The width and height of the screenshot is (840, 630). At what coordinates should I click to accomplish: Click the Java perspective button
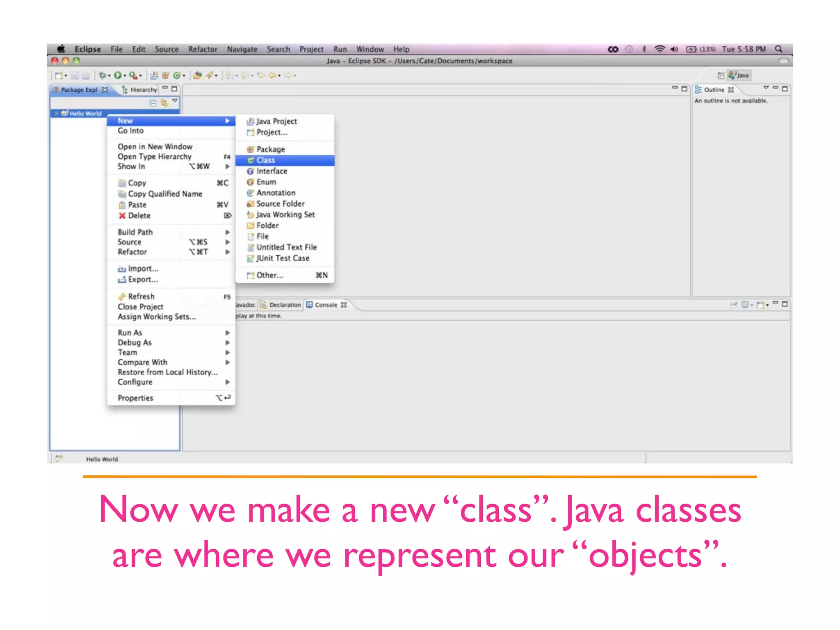click(740, 75)
